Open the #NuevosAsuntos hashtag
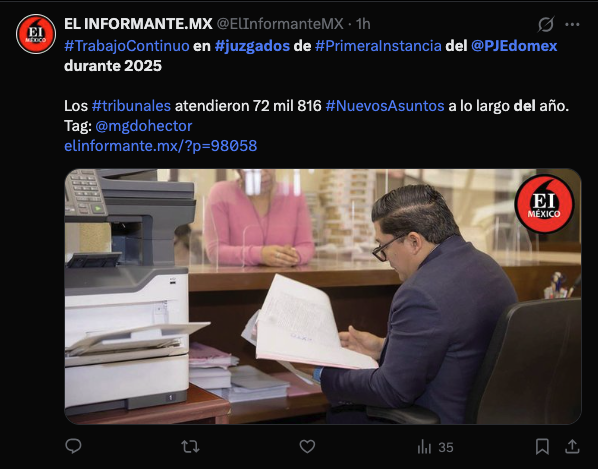Image resolution: width=598 pixels, height=469 pixels. 385,106
